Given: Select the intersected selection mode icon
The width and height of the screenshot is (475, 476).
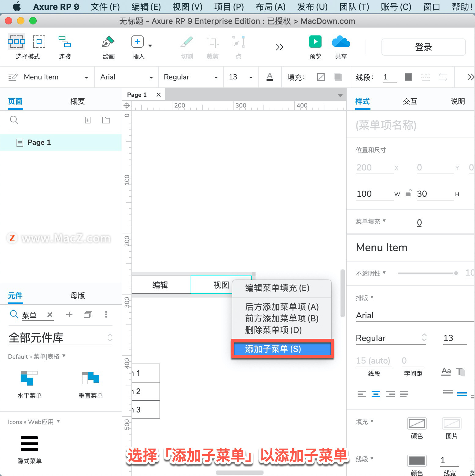Looking at the screenshot, I should click(17, 42).
